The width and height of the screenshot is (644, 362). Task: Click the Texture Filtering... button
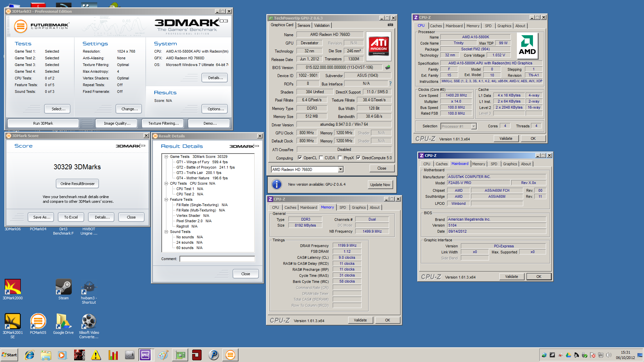pos(163,123)
